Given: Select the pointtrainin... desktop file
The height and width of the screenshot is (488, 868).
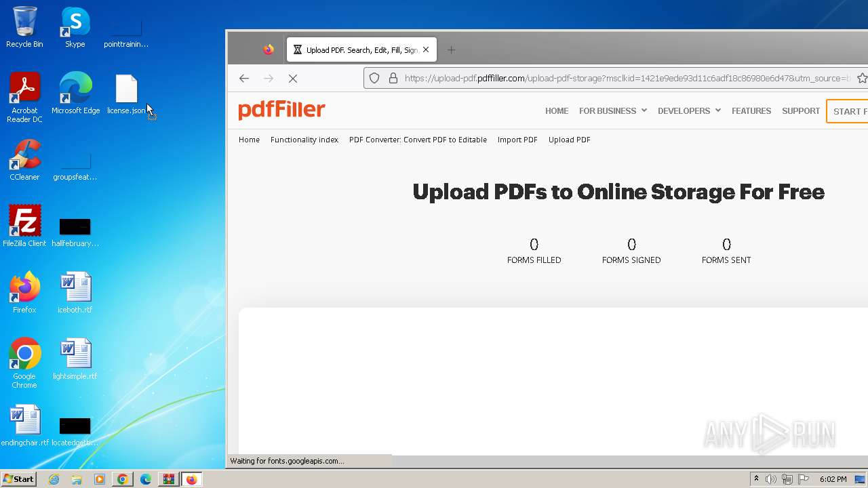Looking at the screenshot, I should 126,33.
